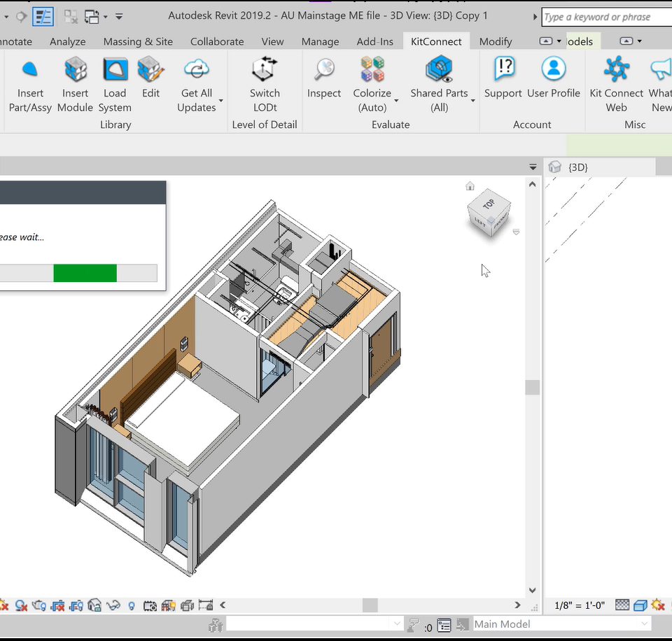Expand the Colorize (Auto) dropdown arrow

click(396, 101)
